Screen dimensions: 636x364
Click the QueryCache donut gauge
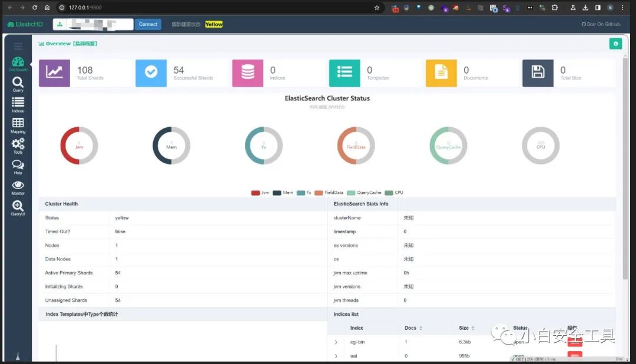[x=448, y=145]
